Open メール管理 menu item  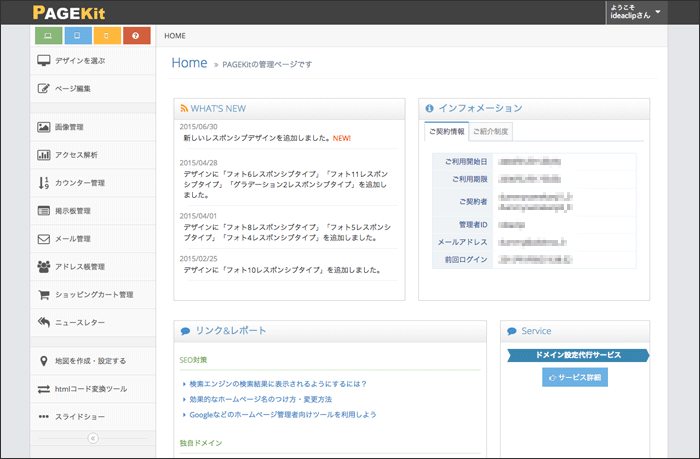coord(93,239)
